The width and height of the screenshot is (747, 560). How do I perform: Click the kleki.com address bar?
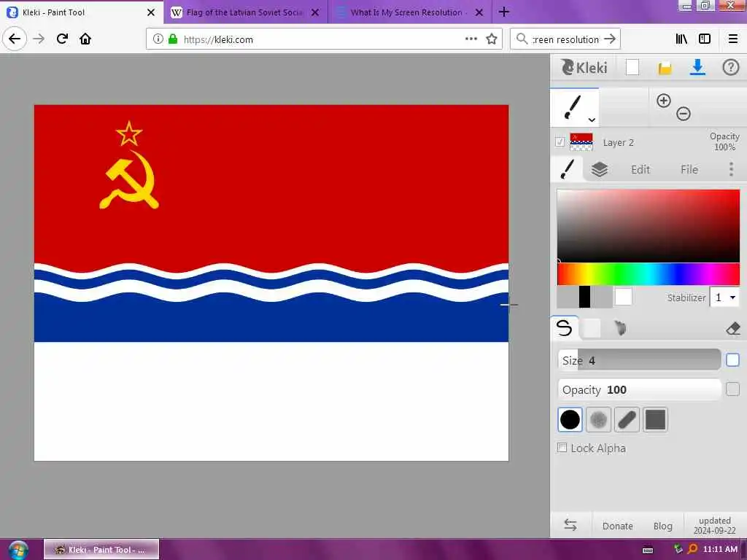pos(324,39)
